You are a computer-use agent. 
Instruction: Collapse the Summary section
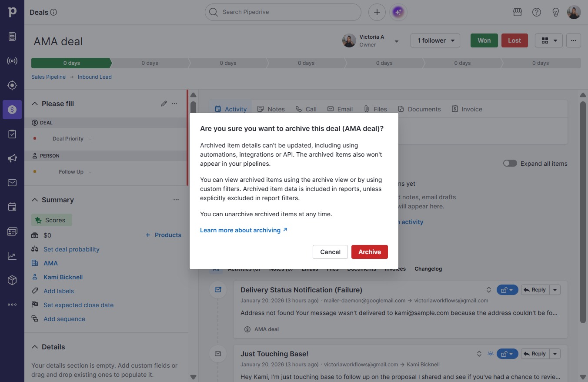(x=35, y=200)
